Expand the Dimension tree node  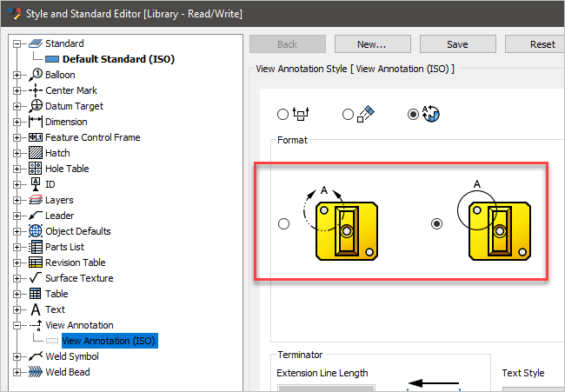(17, 122)
